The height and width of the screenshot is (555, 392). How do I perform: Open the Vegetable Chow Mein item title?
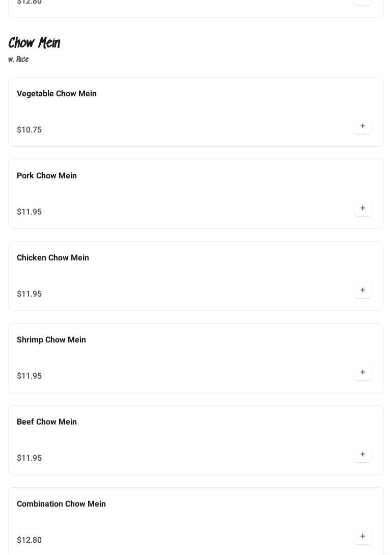[57, 94]
